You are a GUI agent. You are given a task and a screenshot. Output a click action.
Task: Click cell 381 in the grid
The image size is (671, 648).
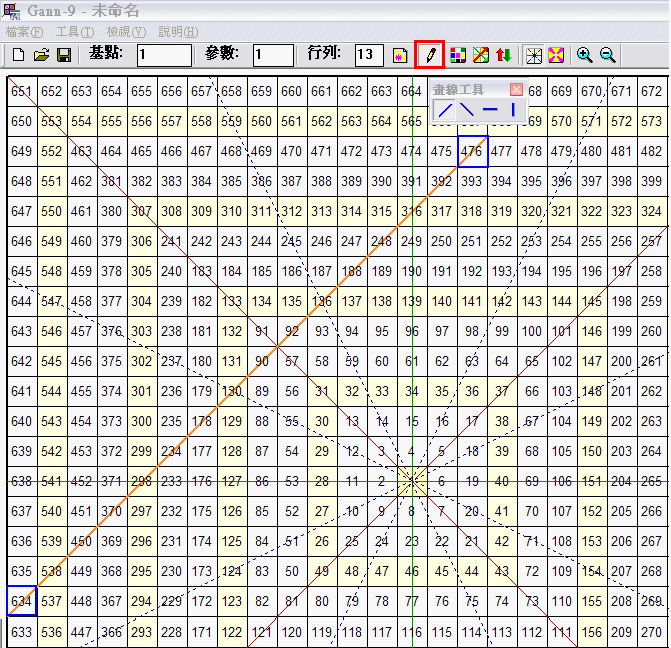tap(112, 181)
